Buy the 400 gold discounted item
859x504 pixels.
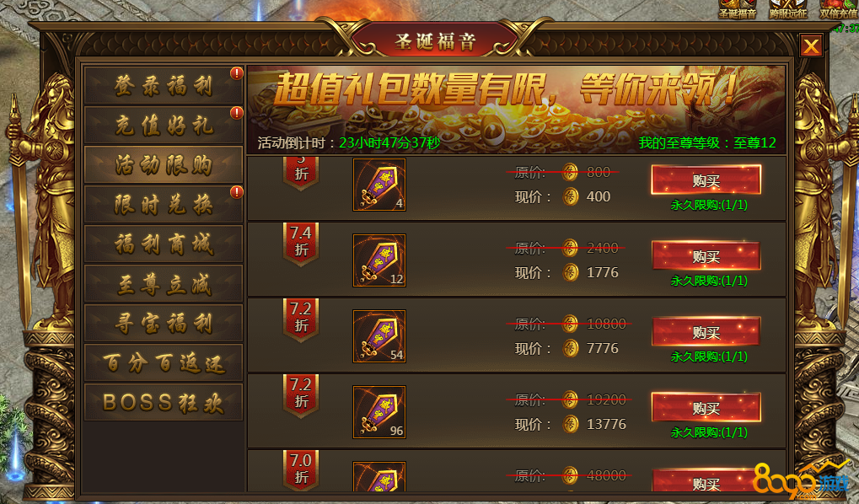[706, 180]
